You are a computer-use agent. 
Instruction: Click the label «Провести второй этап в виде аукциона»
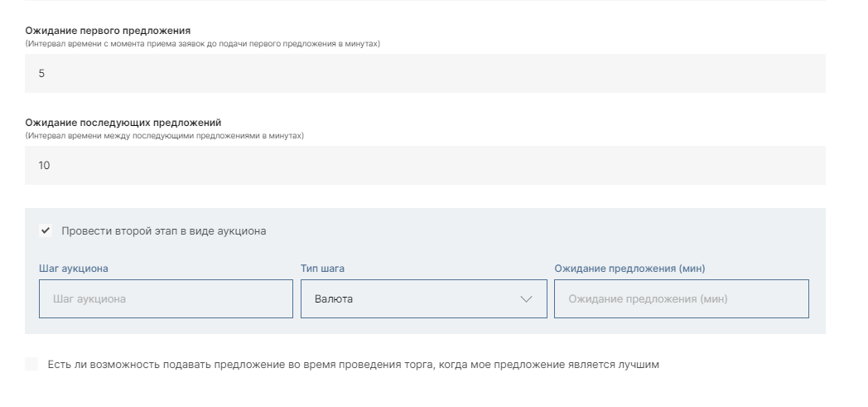[x=164, y=231]
